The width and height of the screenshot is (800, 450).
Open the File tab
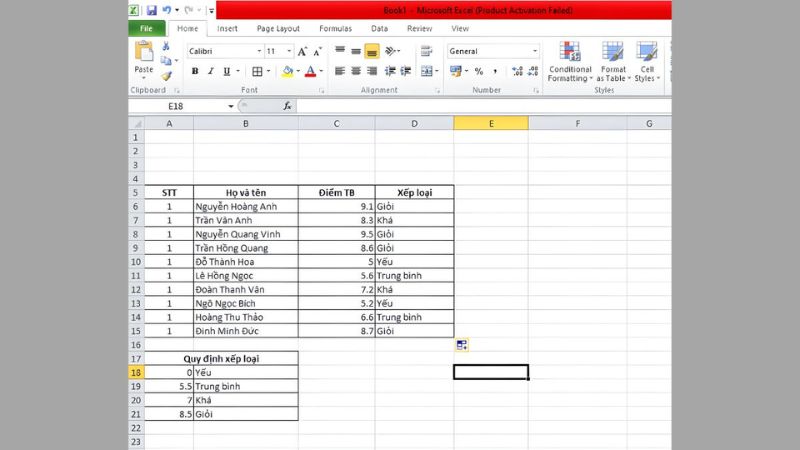pyautogui.click(x=146, y=29)
